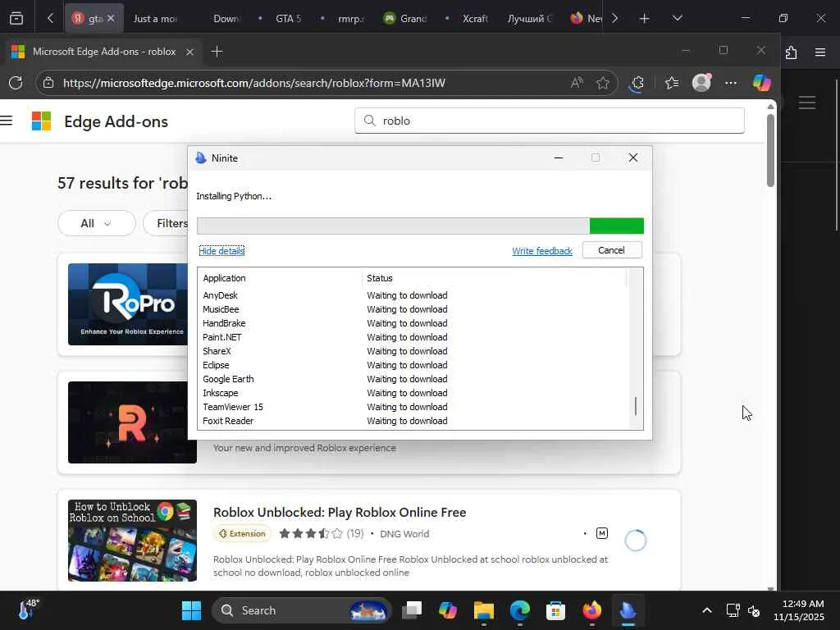Open the orange R extension thumbnail
This screenshot has width=840, height=630.
132,422
